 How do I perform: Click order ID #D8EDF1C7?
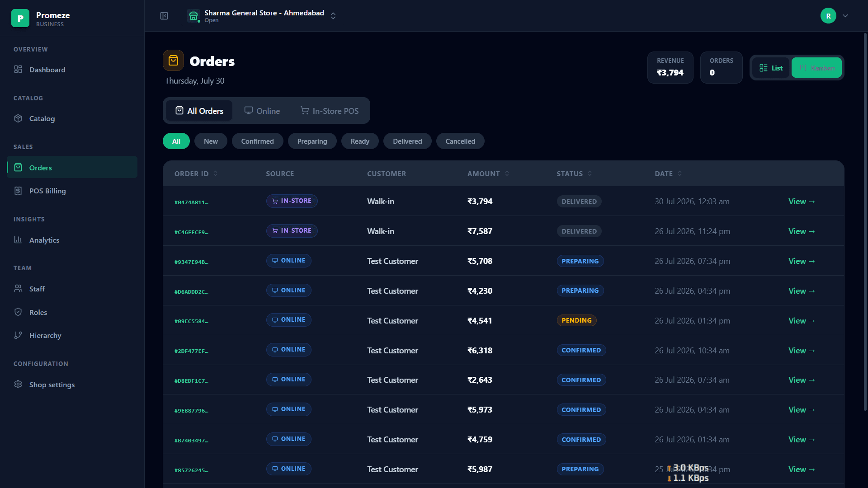pyautogui.click(x=191, y=381)
